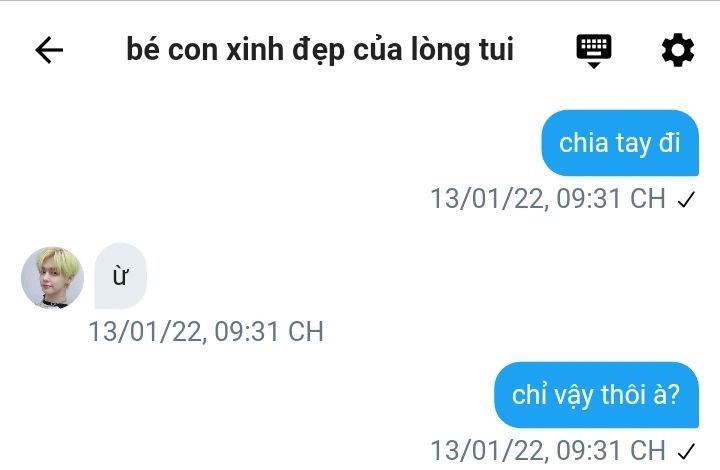Click the small down arrow beneath the keyboard icon

(594, 65)
